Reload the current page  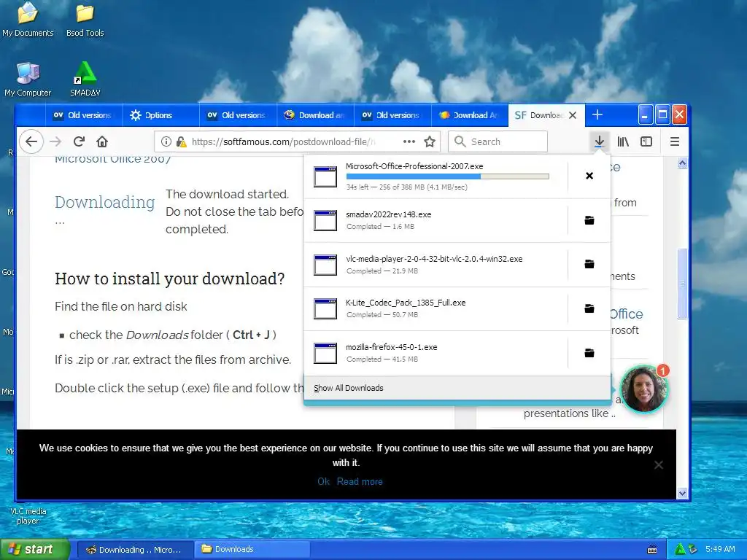[79, 141]
